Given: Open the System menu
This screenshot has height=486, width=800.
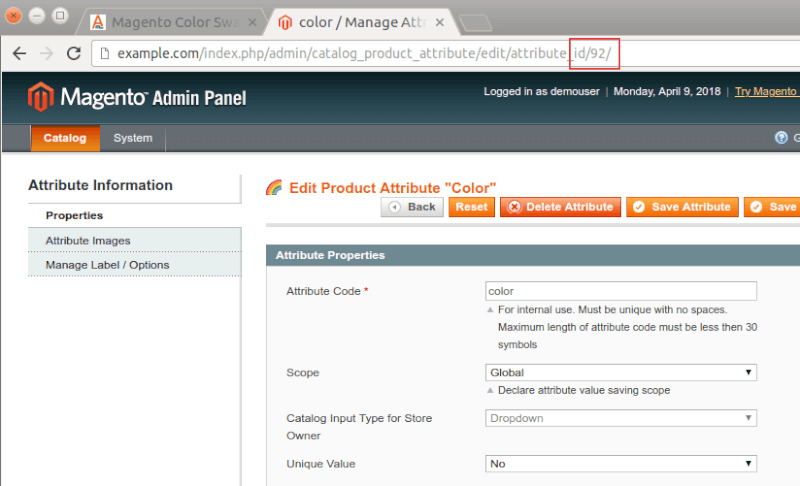Looking at the screenshot, I should 133,138.
